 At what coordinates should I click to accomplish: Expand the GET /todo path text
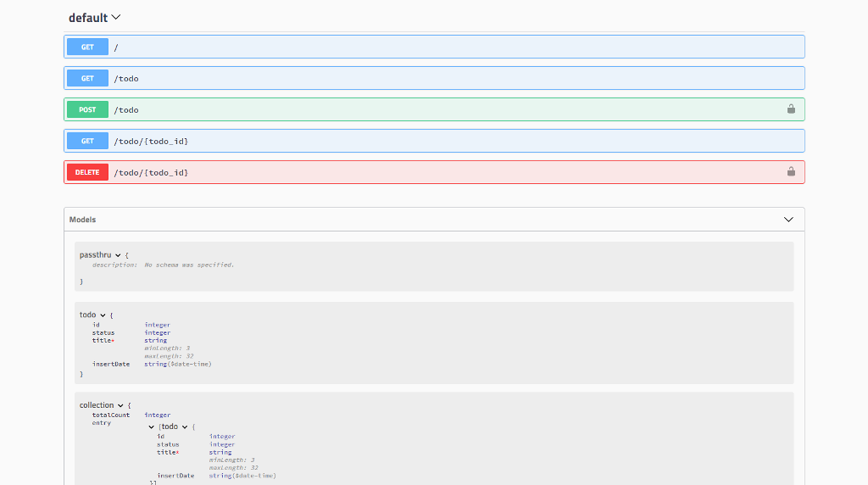126,79
